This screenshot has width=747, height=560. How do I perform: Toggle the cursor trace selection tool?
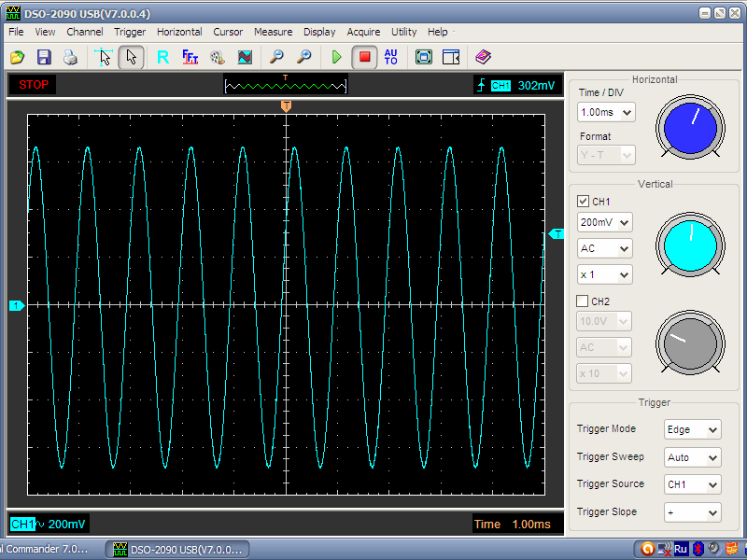tap(105, 57)
